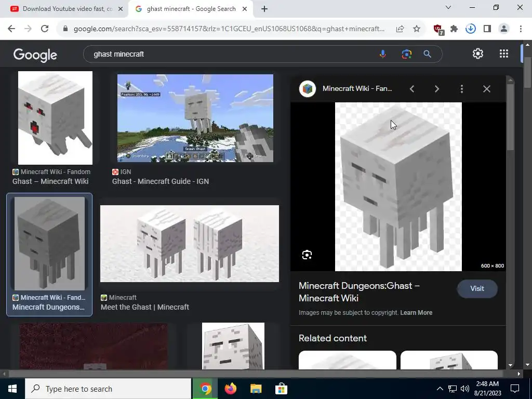This screenshot has height=399, width=532.
Task: Select dark red nether thumbnail
Action: (x=94, y=346)
